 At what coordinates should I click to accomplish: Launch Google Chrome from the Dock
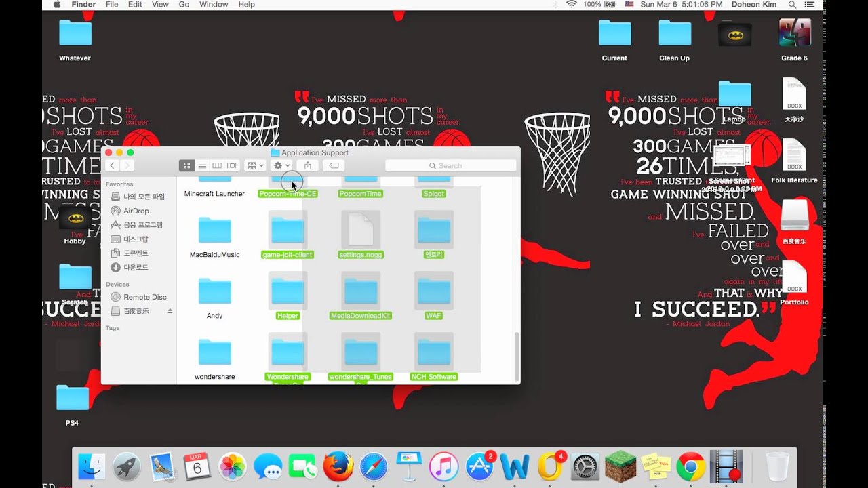690,466
